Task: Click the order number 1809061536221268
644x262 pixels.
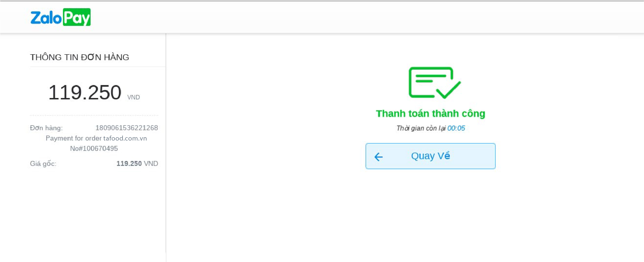Action: [127, 128]
